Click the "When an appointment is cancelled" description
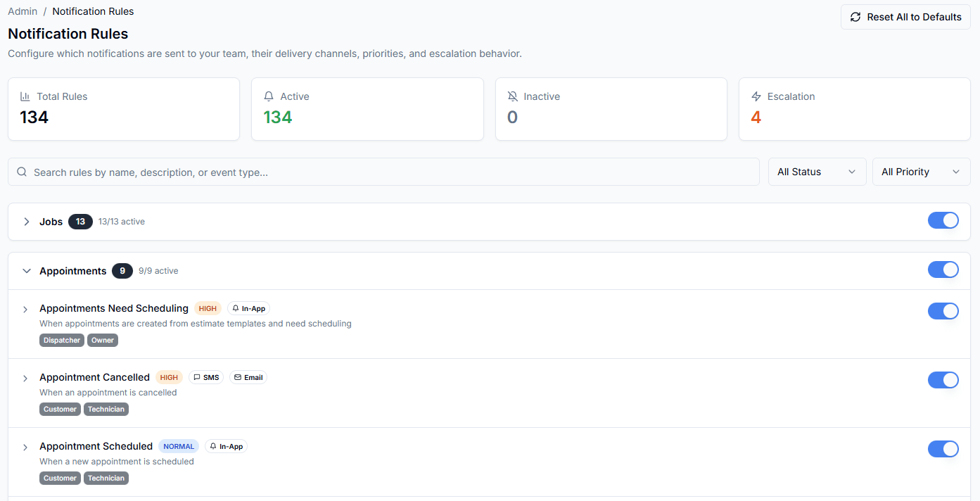980x501 pixels. point(108,393)
